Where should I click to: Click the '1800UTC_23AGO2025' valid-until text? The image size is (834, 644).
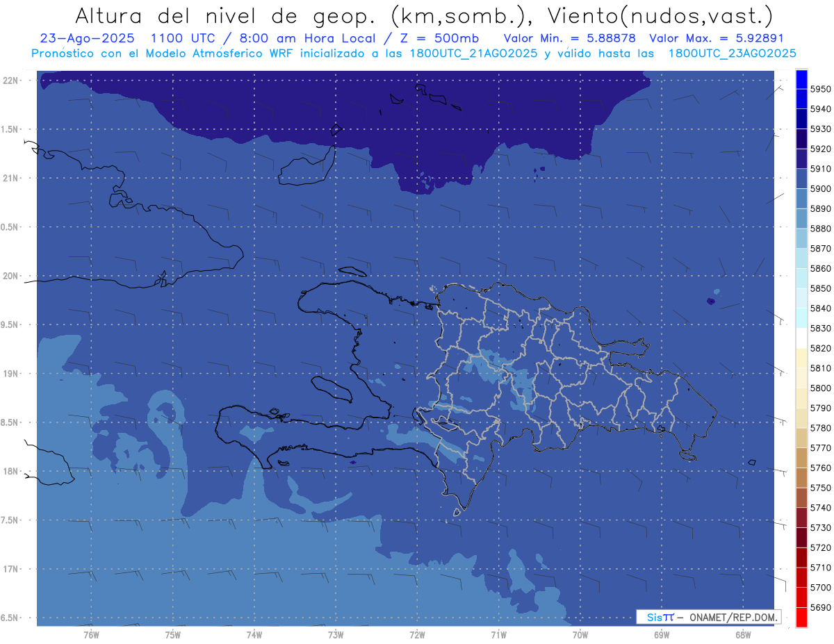click(732, 53)
